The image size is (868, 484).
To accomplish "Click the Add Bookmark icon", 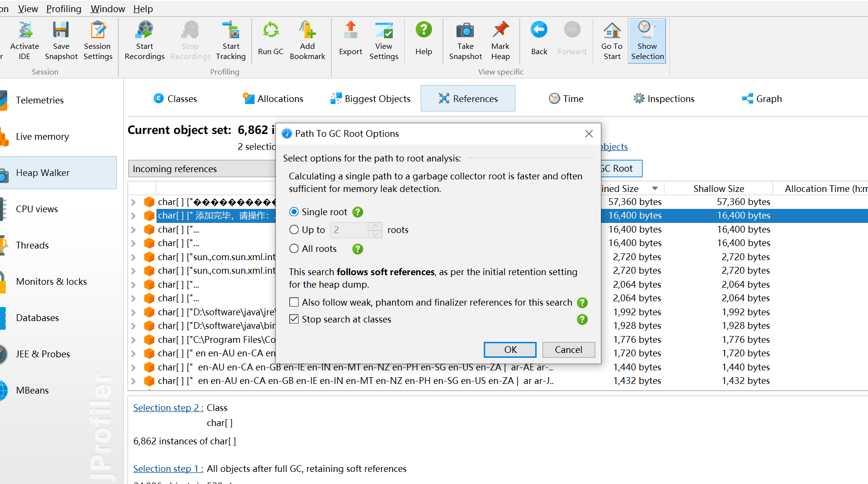I will 307,30.
